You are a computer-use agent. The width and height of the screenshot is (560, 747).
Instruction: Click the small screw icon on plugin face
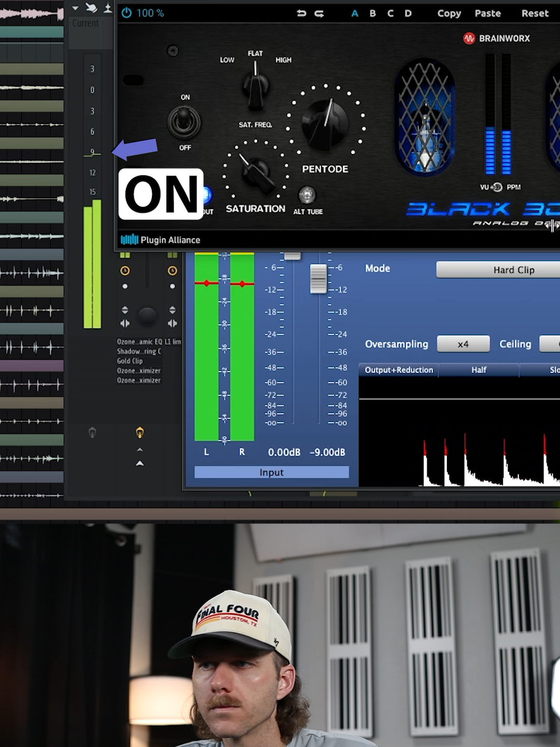pyautogui.click(x=173, y=50)
